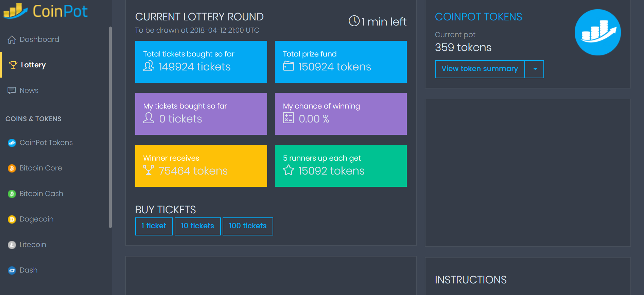
Task: Click the CoinPot logo icon
Action: pyautogui.click(x=15, y=11)
